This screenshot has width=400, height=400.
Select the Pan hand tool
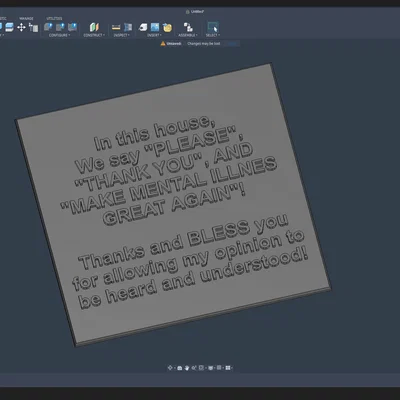(187, 368)
